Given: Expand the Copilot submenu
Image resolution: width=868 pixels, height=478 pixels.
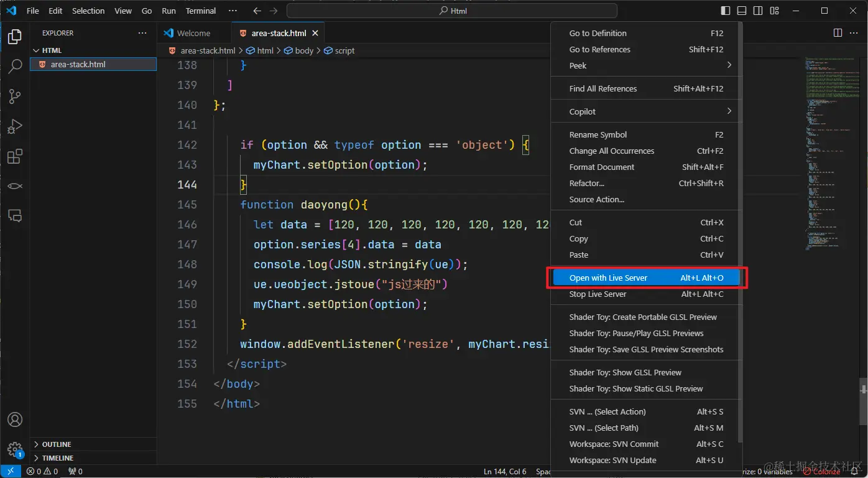Looking at the screenshot, I should click(645, 111).
